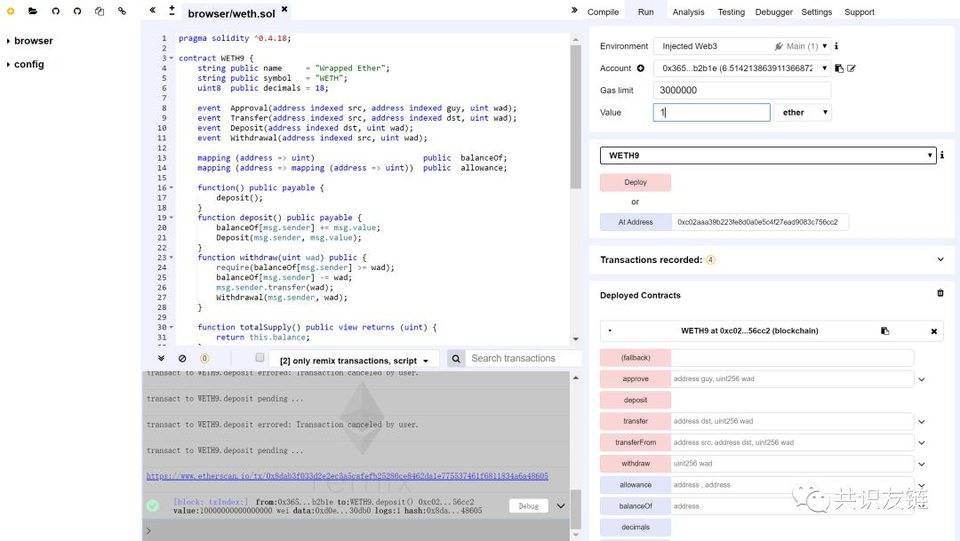Collapse the WETH9 deployed instance
The height and width of the screenshot is (541, 960).
point(610,330)
